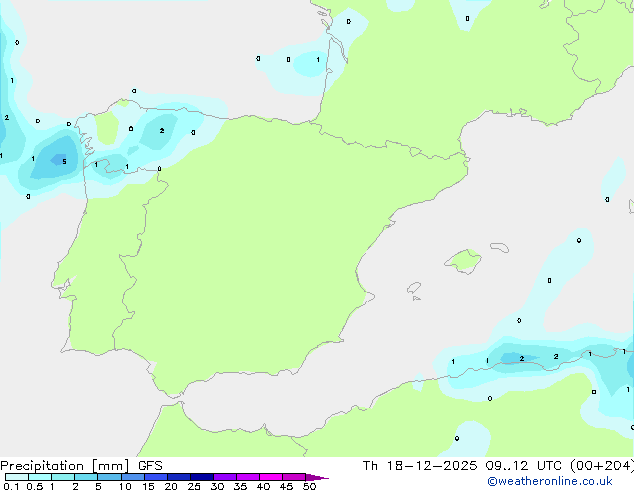634x490 pixels.
Task: Select the 40–45 mm magenta legend swatch
Action: 271,477
